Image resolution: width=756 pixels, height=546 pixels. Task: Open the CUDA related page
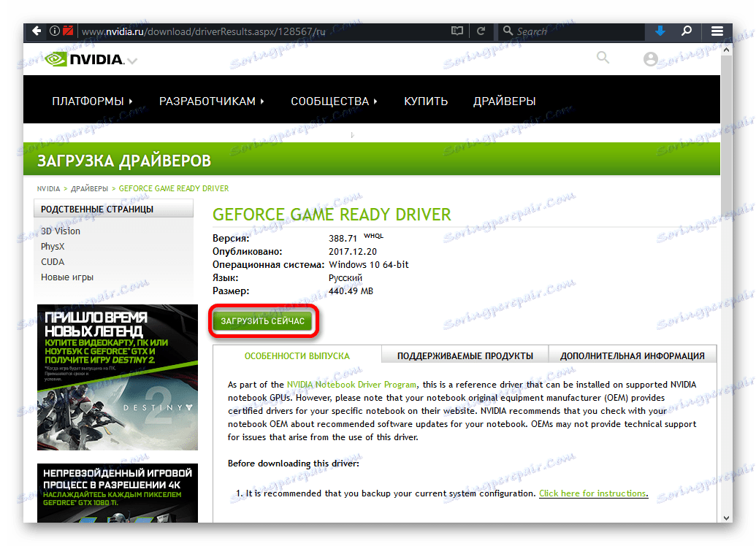coord(53,261)
